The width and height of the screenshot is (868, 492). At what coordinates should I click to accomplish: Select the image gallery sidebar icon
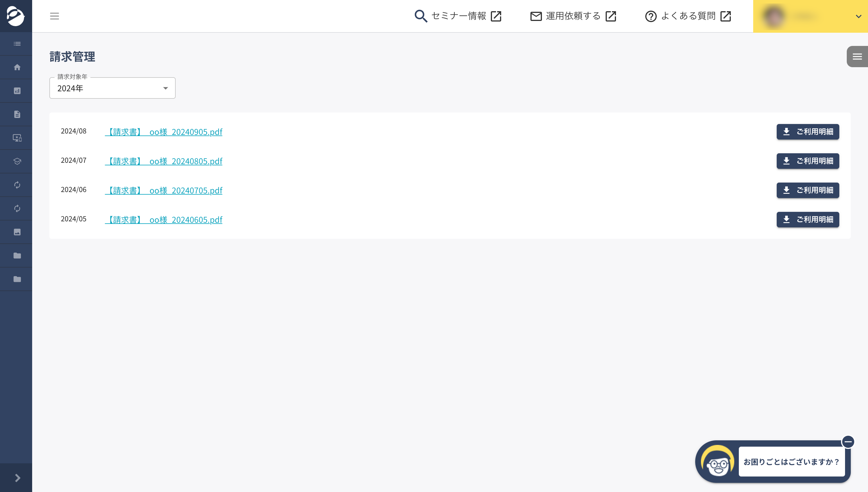(17, 232)
